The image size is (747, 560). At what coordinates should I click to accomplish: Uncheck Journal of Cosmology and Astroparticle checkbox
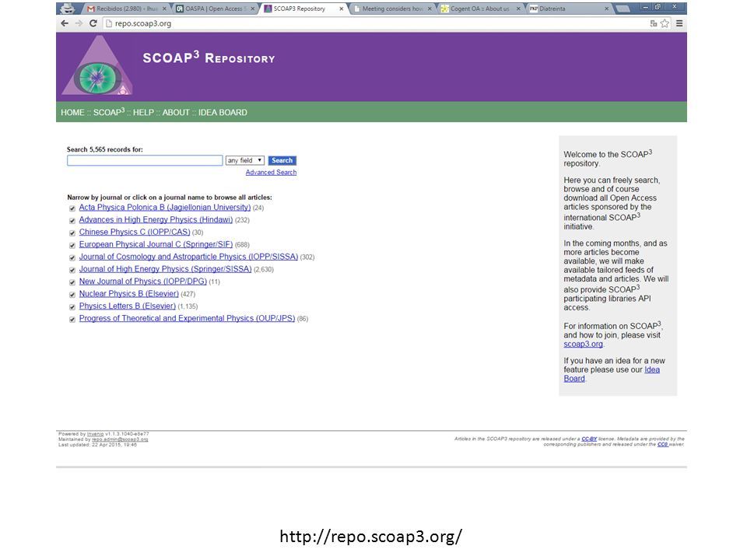point(72,257)
